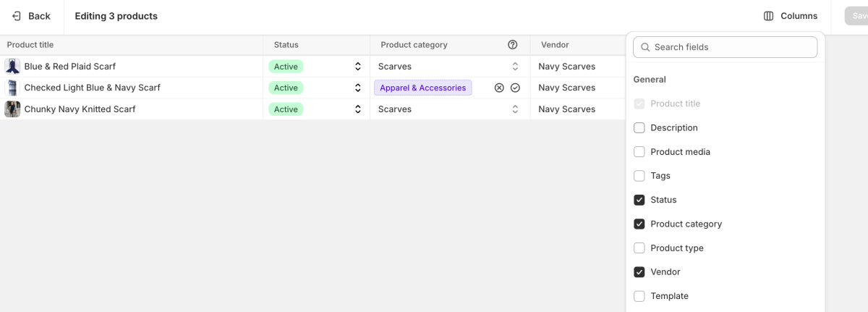Click the Columns layout icon
Viewport: 868px width, 312px height.
[x=768, y=16]
